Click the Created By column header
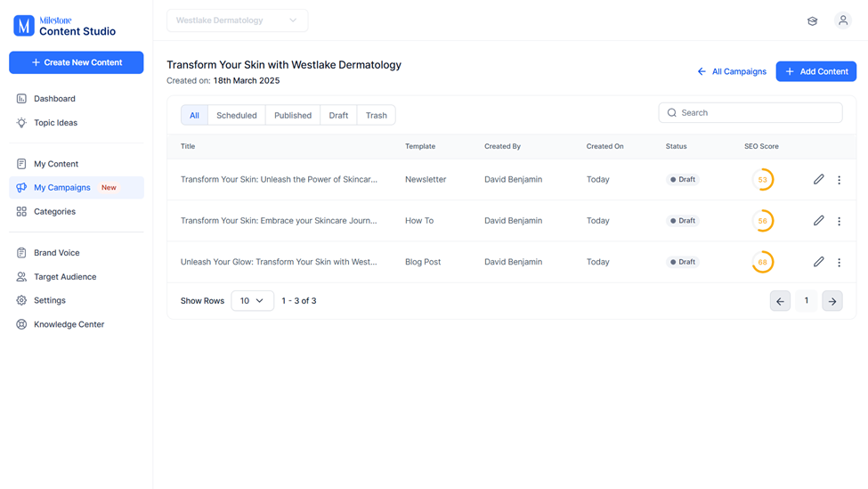Viewport: 868px width, 489px height. [502, 146]
